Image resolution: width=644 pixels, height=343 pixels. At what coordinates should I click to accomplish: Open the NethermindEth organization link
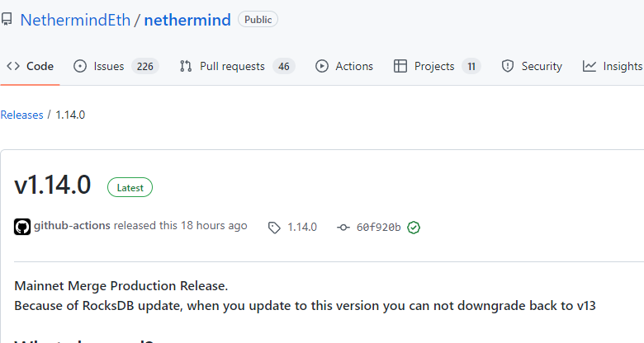coord(76,20)
